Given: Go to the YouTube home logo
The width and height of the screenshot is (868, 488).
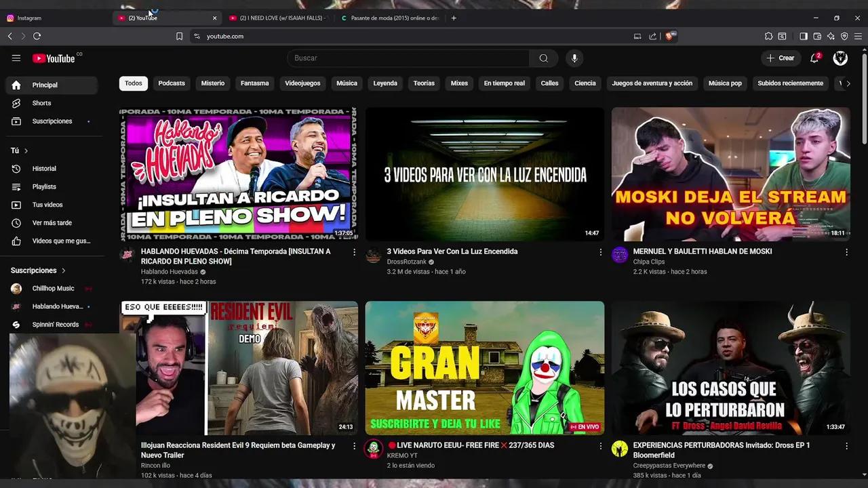Looking at the screenshot, I should coord(54,58).
